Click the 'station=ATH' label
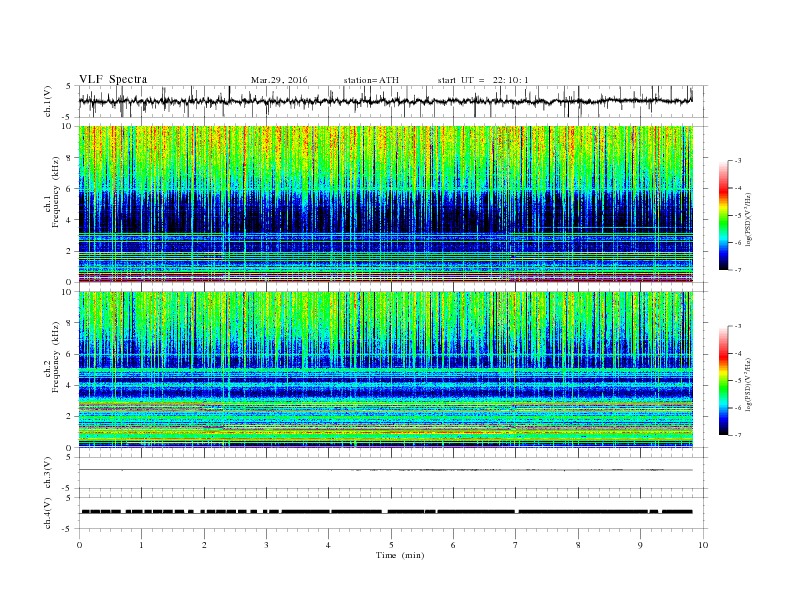Viewport: 792px width, 612px height. [371, 80]
